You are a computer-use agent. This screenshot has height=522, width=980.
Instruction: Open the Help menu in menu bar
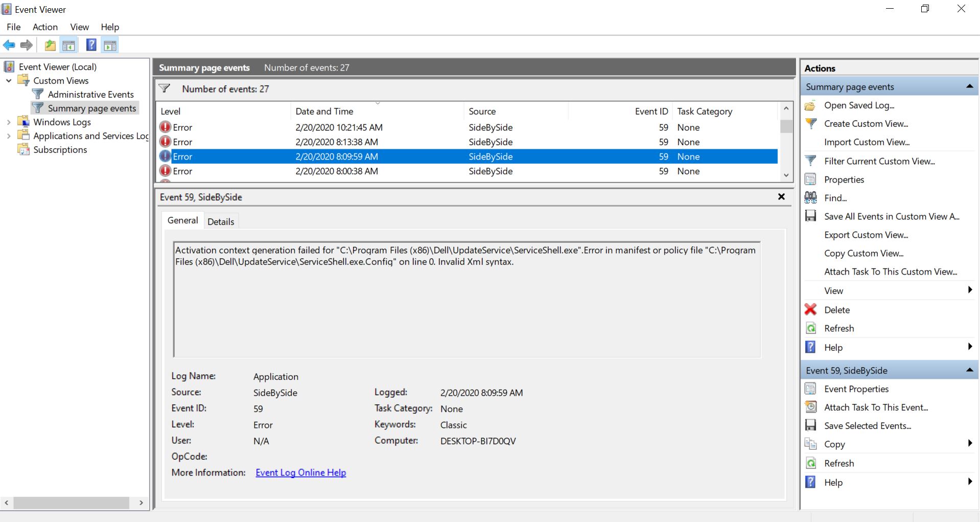[x=110, y=27]
